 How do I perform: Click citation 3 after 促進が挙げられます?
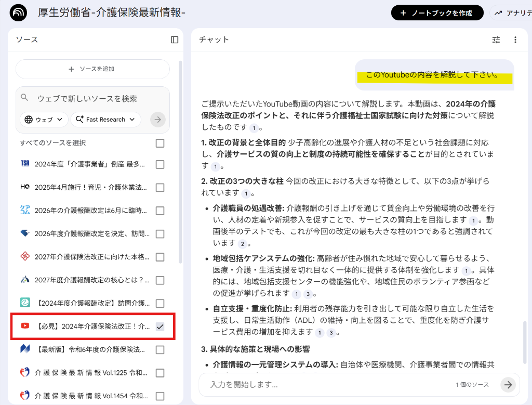click(308, 294)
